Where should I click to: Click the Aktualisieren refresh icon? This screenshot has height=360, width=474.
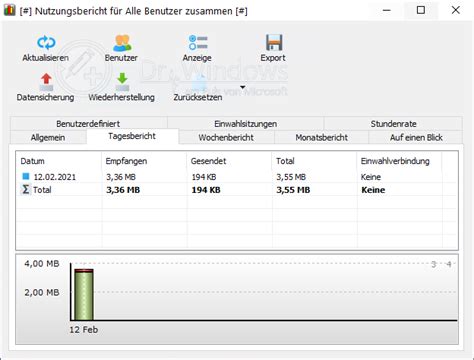coord(46,42)
